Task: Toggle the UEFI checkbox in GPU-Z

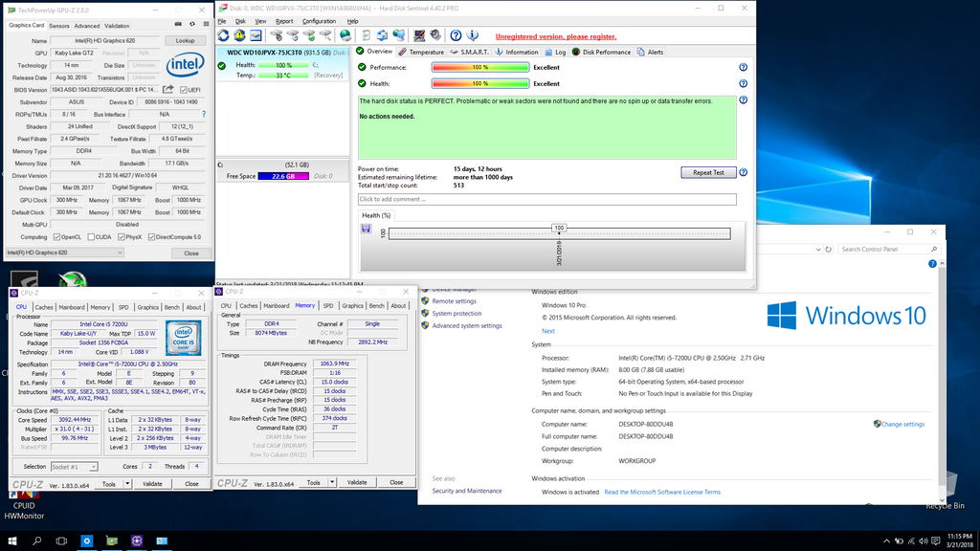Action: [x=182, y=90]
